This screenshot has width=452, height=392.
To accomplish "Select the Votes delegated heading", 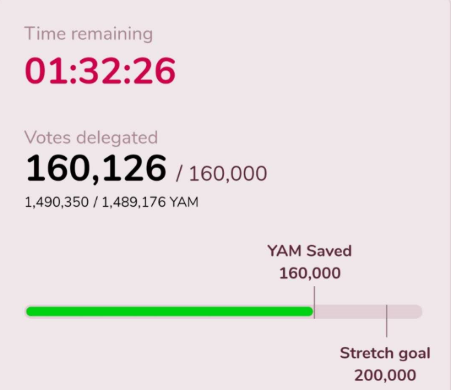I will 91,138.
